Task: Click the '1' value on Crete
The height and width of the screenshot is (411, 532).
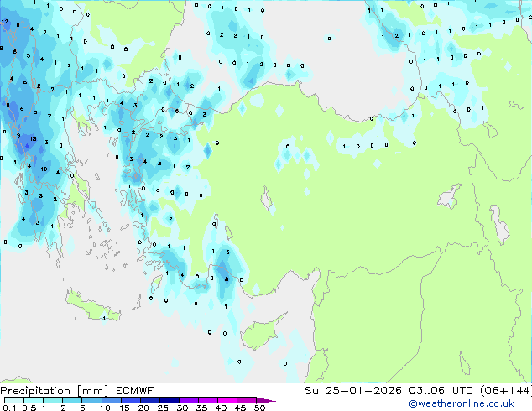Action: click(104, 318)
